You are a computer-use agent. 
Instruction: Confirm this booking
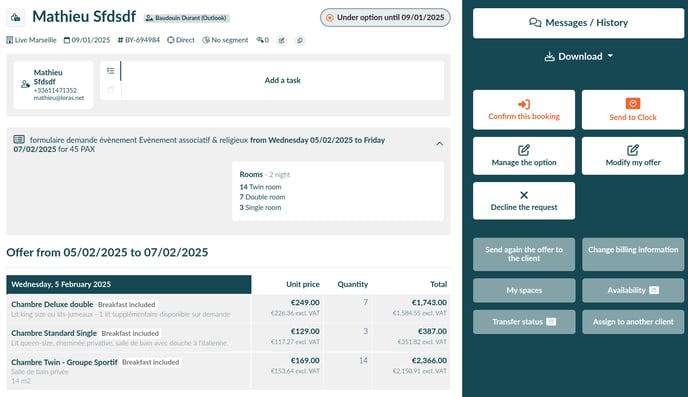[x=524, y=110]
